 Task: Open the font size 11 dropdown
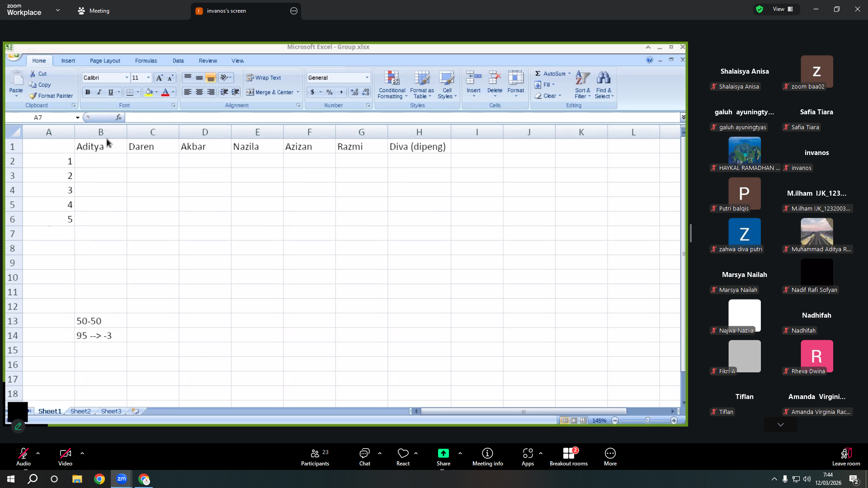pos(148,78)
